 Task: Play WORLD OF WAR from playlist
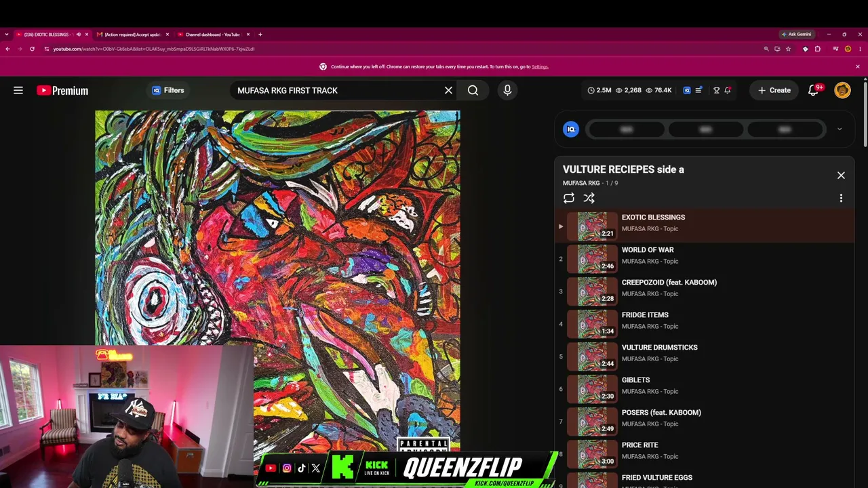[x=705, y=259]
